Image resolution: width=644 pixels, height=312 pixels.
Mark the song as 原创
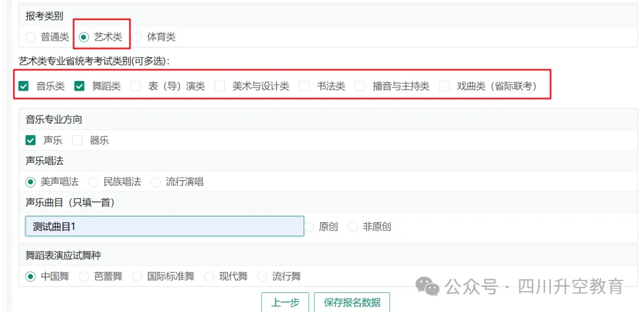[x=309, y=227]
